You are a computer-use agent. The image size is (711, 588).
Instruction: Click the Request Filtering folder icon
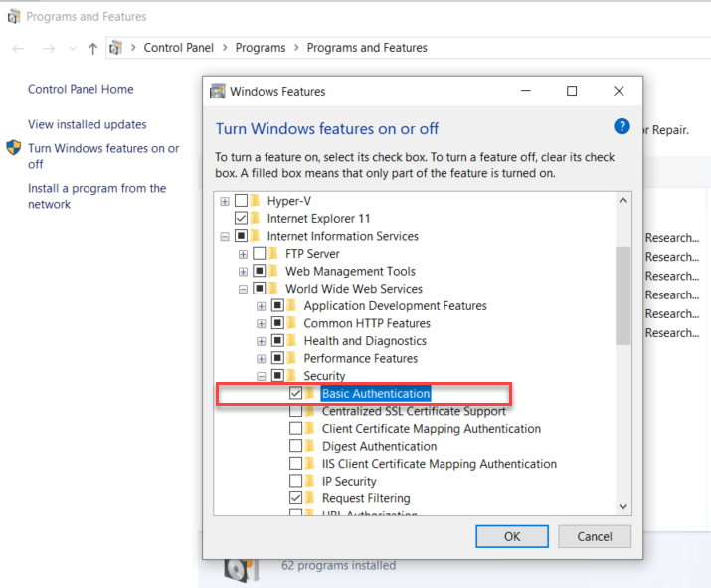(x=310, y=497)
